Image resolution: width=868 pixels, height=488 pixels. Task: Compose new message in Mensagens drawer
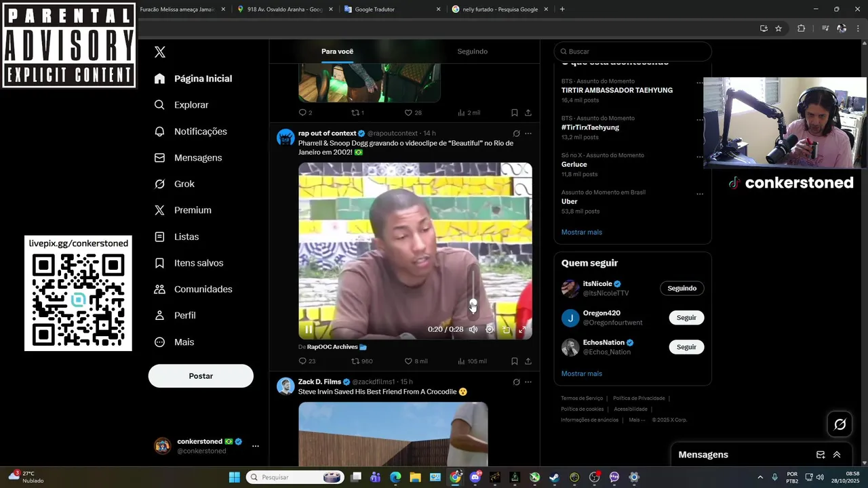pyautogui.click(x=821, y=455)
